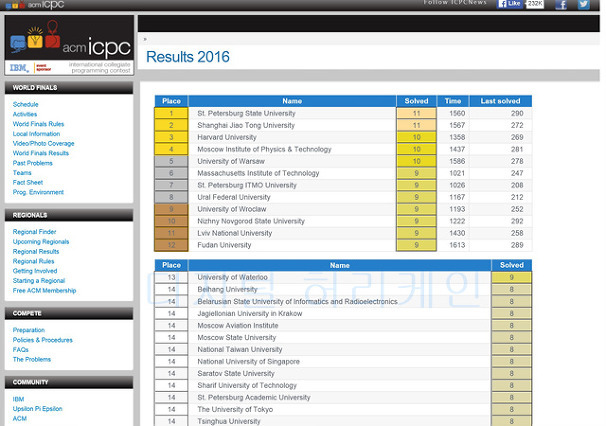Open Local Information link
The height and width of the screenshot is (426, 606).
[x=36, y=134]
